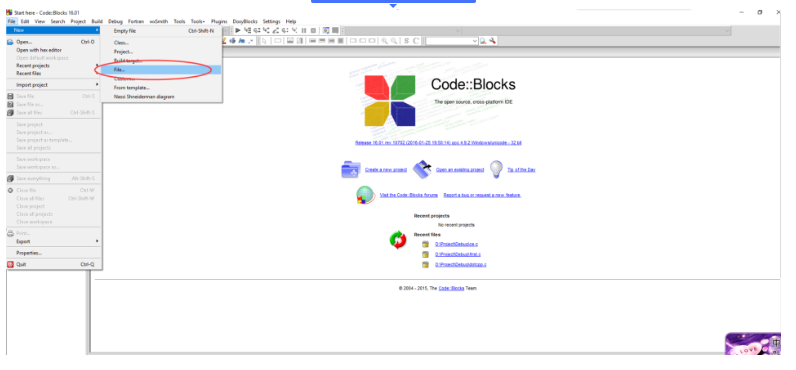Screen dimensions: 796x370
Task: Open the Settings menu
Action: [x=272, y=22]
